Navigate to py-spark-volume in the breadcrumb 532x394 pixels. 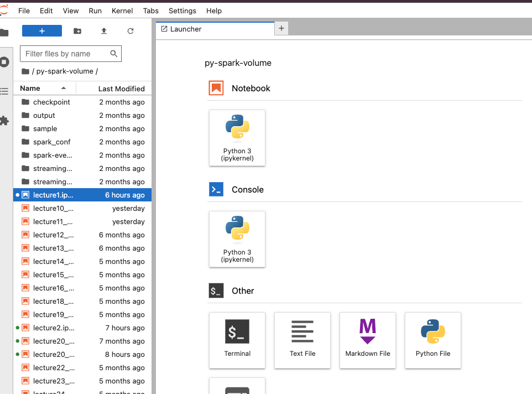[65, 71]
